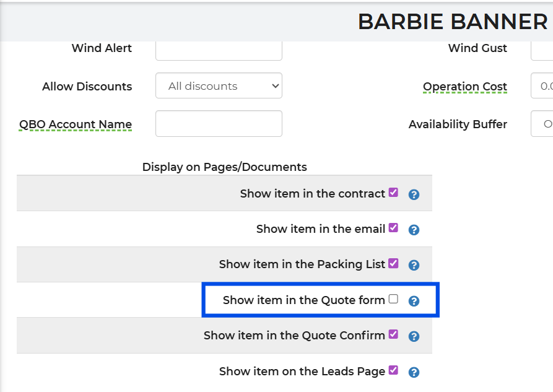Open the Allow Discounts dropdown
The image size is (553, 392).
coord(219,86)
